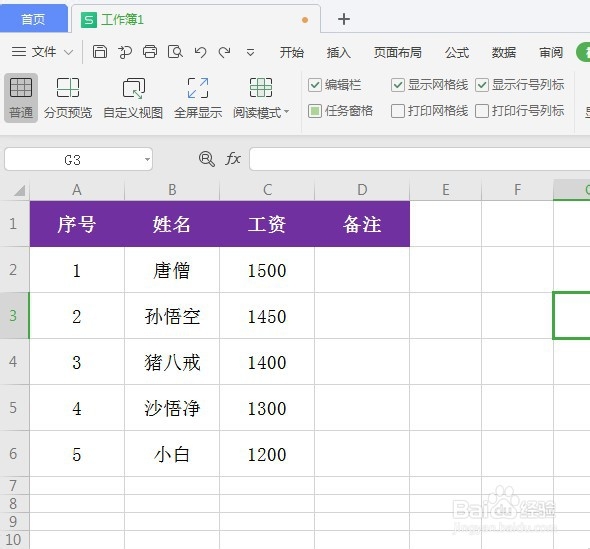This screenshot has width=590, height=549.
Task: Click the fx insert function icon
Action: tap(233, 158)
